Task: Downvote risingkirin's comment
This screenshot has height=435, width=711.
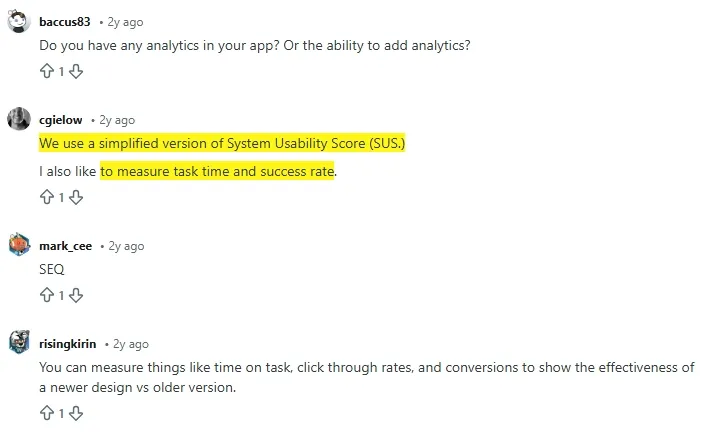Action: [x=76, y=412]
